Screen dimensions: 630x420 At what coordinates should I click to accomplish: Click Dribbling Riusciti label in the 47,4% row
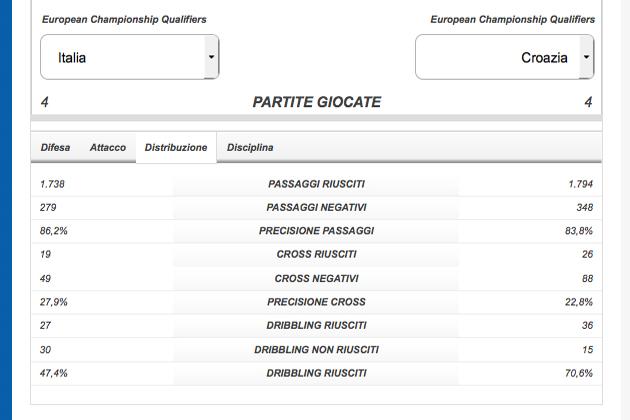pyautogui.click(x=316, y=373)
